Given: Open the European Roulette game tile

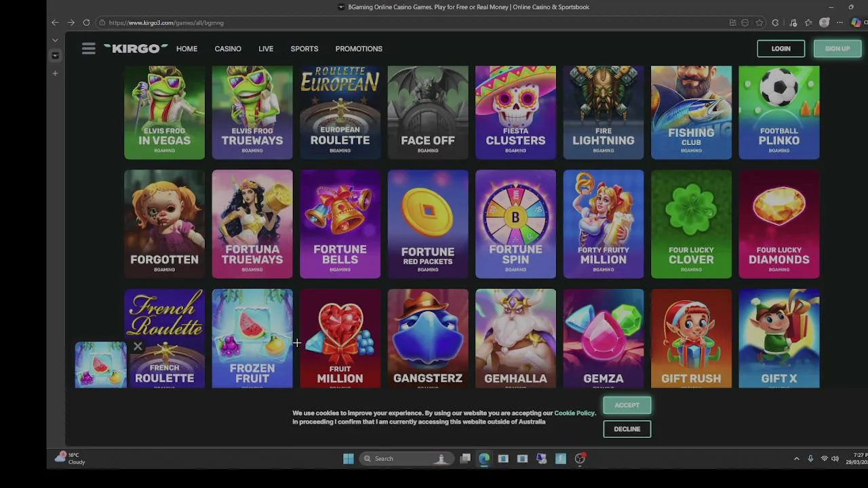Looking at the screenshot, I should click(x=340, y=113).
